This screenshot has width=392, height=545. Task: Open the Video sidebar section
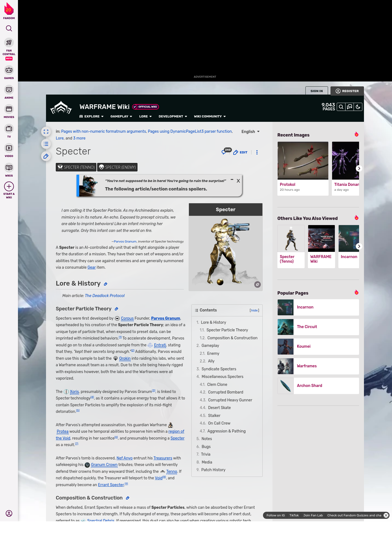[9, 151]
